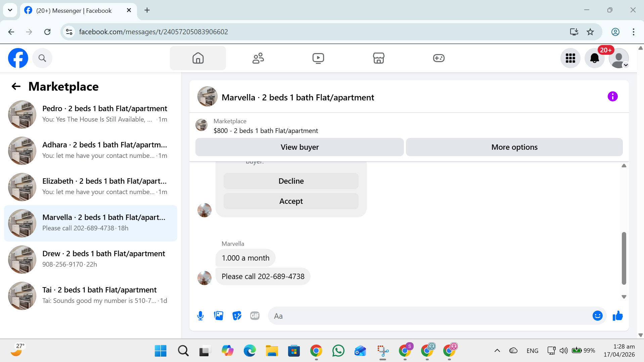Viewport: 644px width, 362px height.
Task: Open the Marketplace tab in top navigation
Action: click(x=378, y=58)
